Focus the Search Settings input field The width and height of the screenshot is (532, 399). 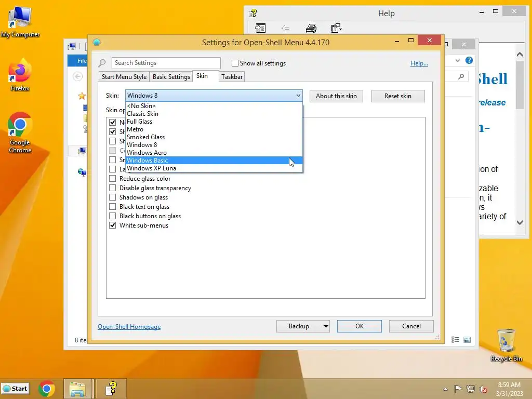[166, 63]
